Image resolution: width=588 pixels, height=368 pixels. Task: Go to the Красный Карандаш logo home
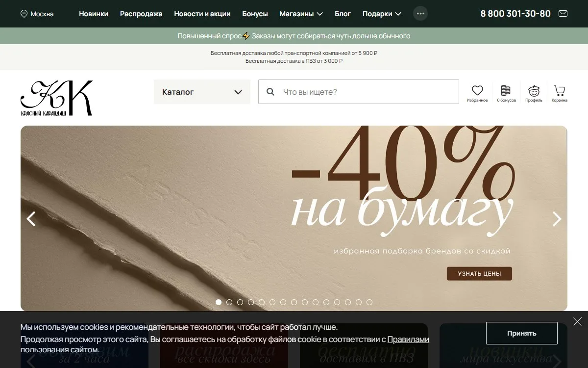pos(56,98)
